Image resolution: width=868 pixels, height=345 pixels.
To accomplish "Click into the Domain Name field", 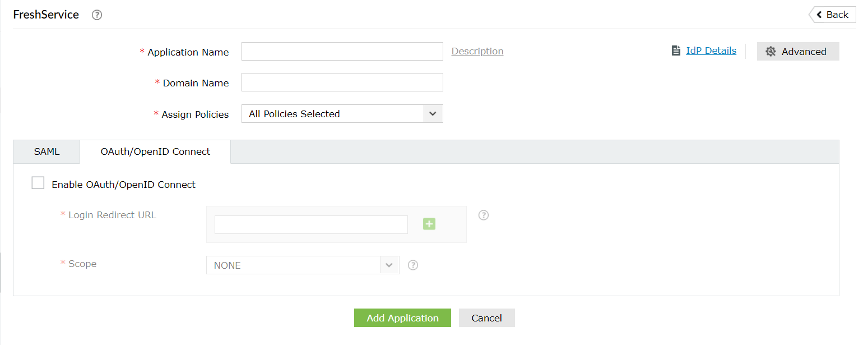I will 342,82.
